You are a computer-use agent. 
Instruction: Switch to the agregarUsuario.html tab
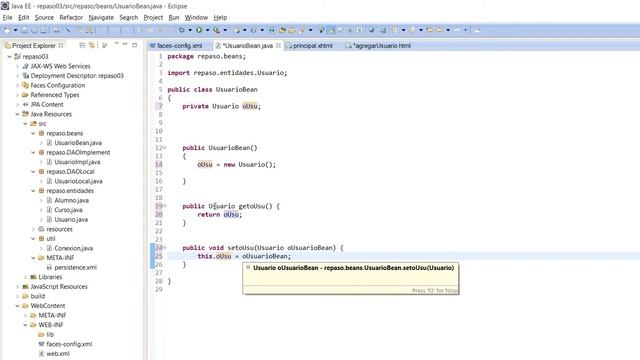coord(378,46)
